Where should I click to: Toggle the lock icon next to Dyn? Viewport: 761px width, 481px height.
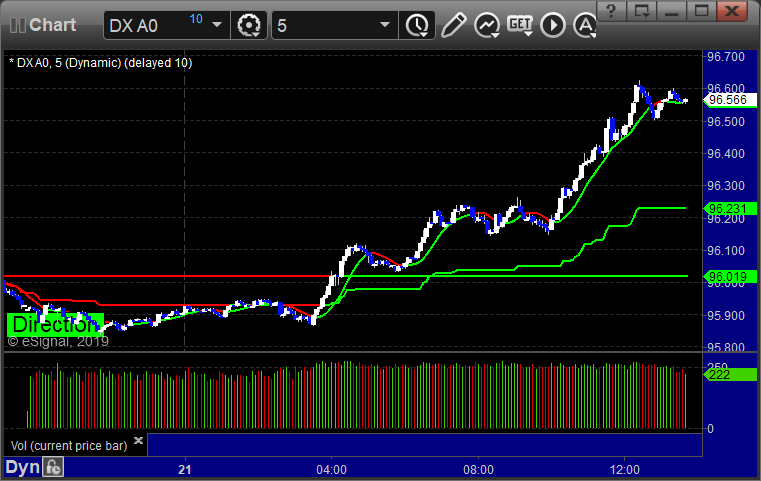[x=53, y=467]
